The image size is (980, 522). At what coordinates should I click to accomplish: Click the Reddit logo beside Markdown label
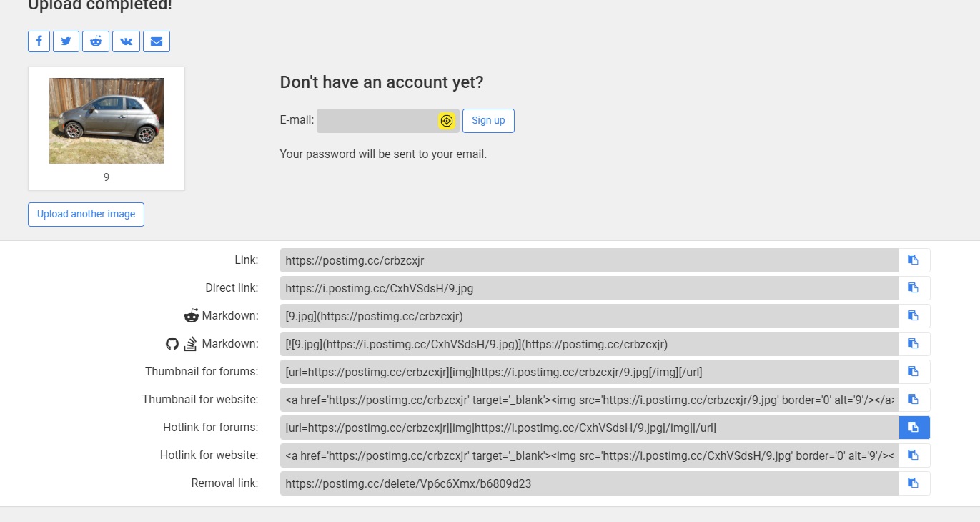191,315
